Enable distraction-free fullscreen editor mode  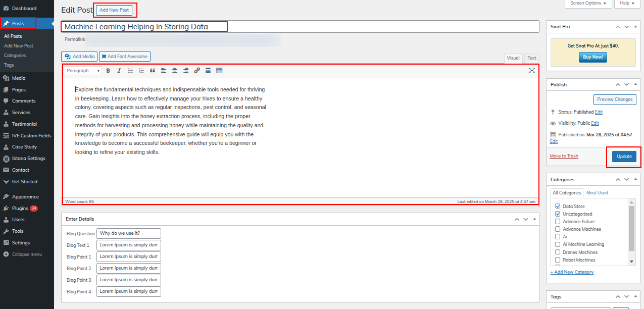click(x=531, y=71)
